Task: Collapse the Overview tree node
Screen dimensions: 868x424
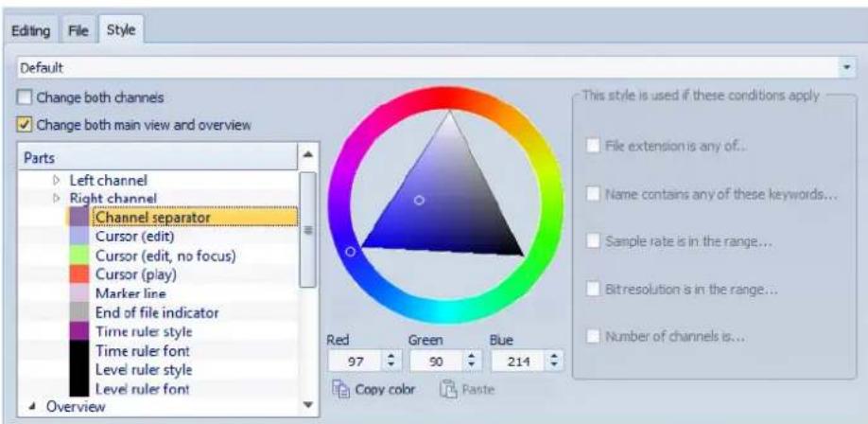Action: (34, 407)
